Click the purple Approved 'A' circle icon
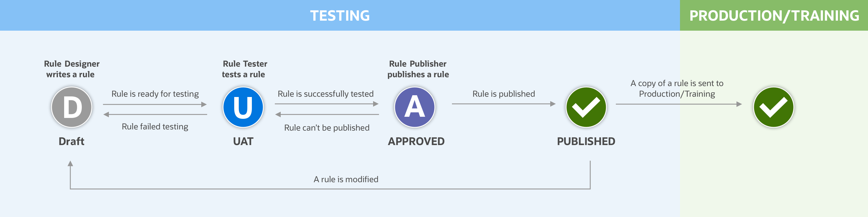 tap(415, 107)
